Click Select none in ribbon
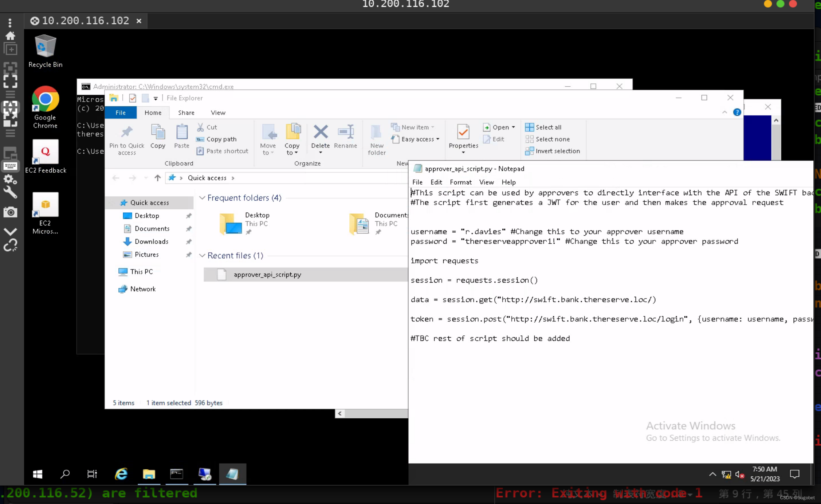821x504 pixels. tap(547, 139)
